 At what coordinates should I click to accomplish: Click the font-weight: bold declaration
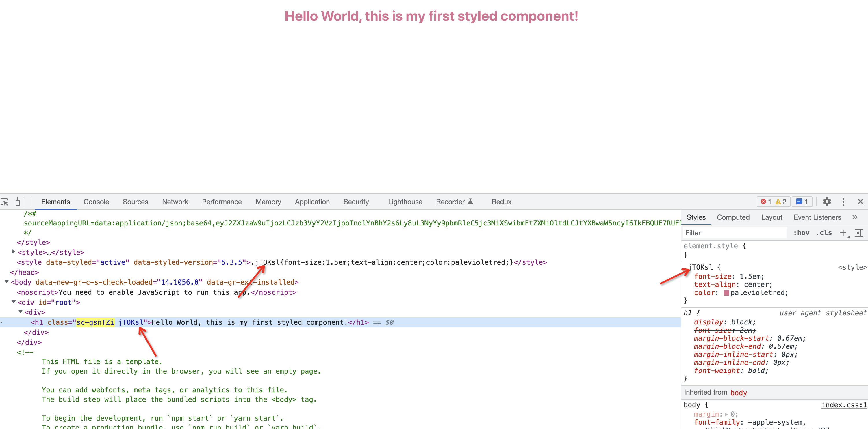731,371
